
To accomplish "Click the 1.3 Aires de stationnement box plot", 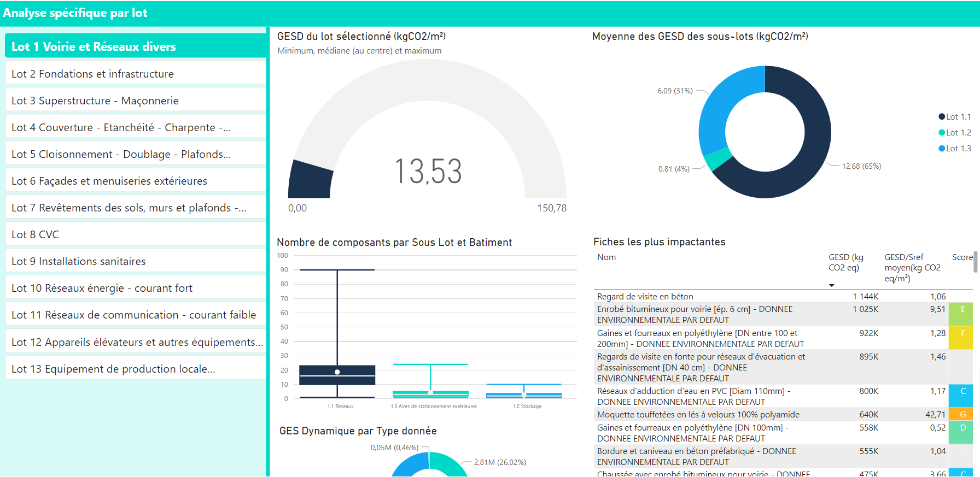I will 430,393.
